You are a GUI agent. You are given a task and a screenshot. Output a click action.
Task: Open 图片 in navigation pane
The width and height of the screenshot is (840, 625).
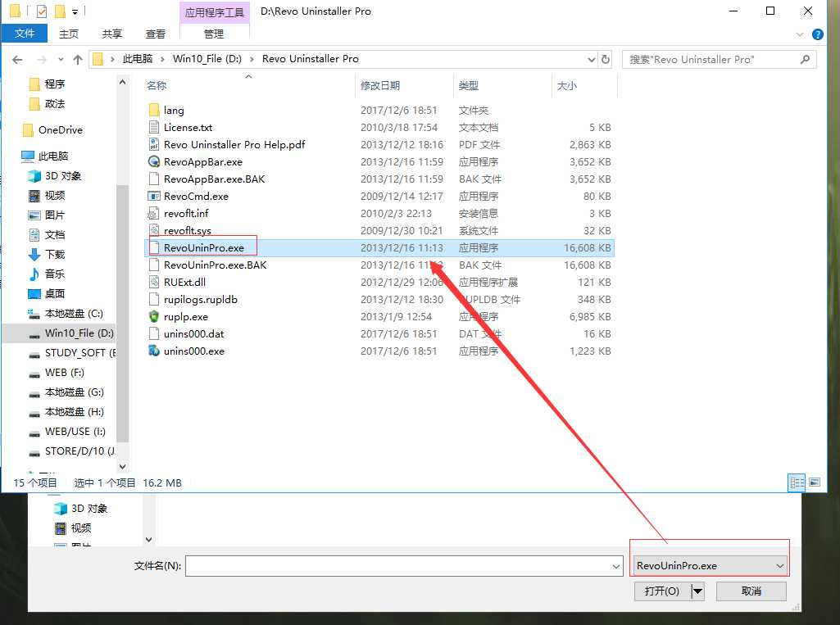click(x=54, y=215)
